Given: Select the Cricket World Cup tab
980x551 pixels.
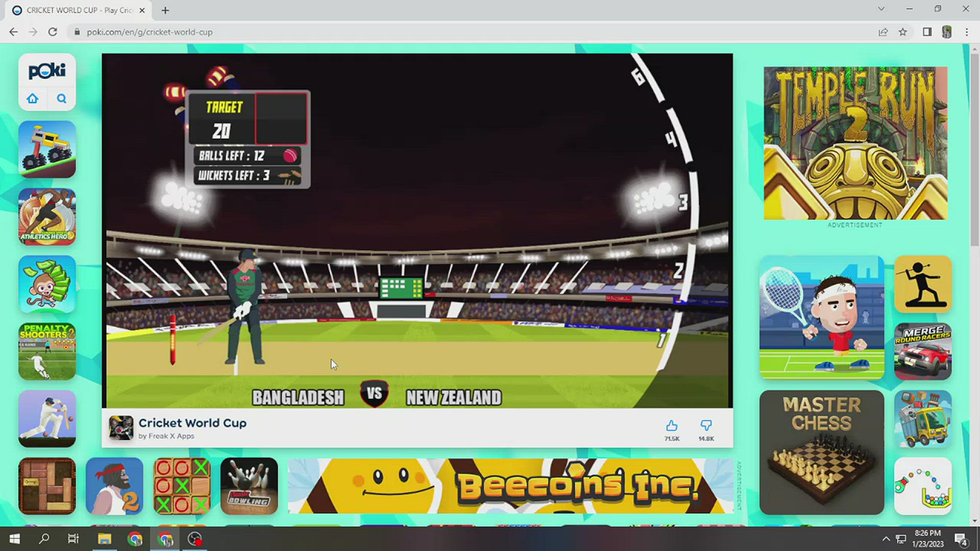Looking at the screenshot, I should [77, 10].
